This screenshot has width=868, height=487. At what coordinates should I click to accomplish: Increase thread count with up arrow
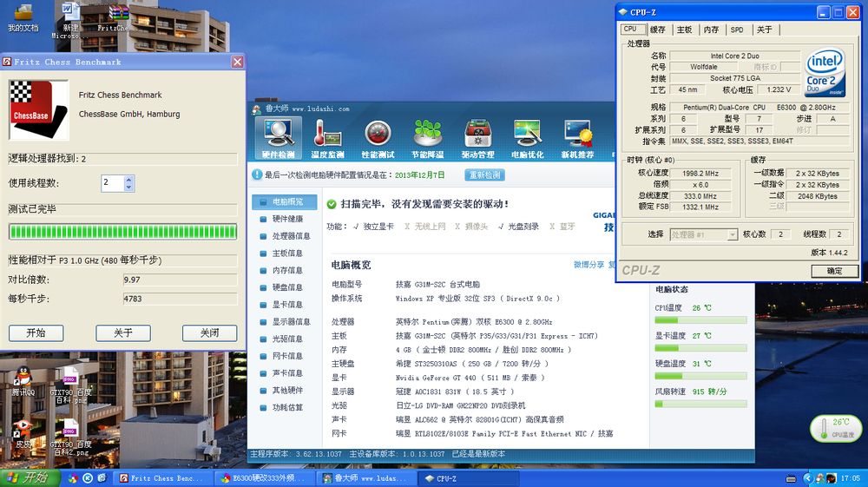(129, 180)
